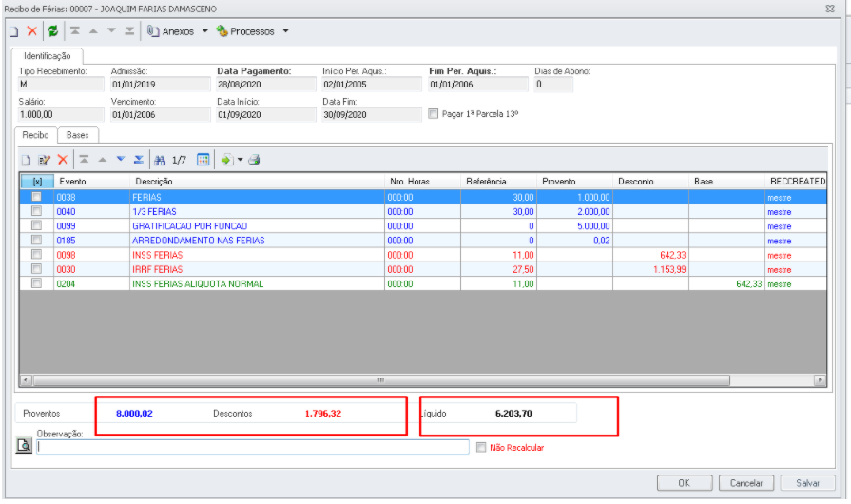Click the 5.000,00 Provento value
This screenshot has width=851, height=504.
click(x=593, y=225)
